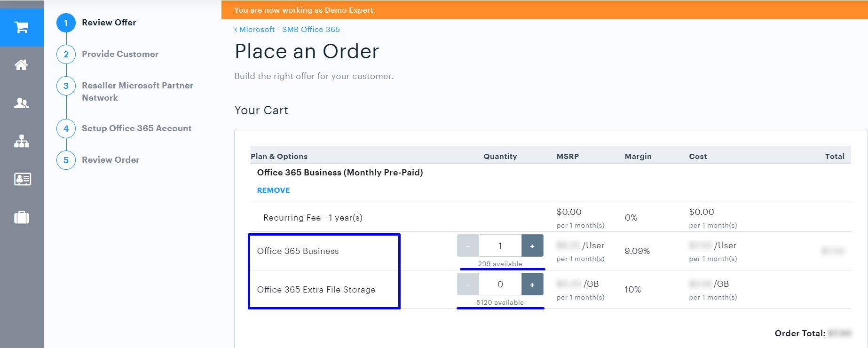868x348 pixels.
Task: Click the Quantity column header
Action: [x=500, y=157]
